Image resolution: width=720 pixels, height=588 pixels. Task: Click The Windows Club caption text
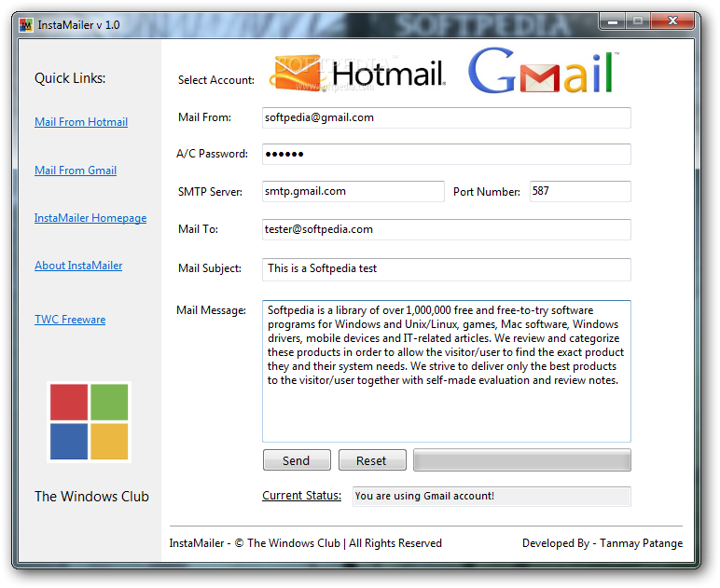[91, 497]
